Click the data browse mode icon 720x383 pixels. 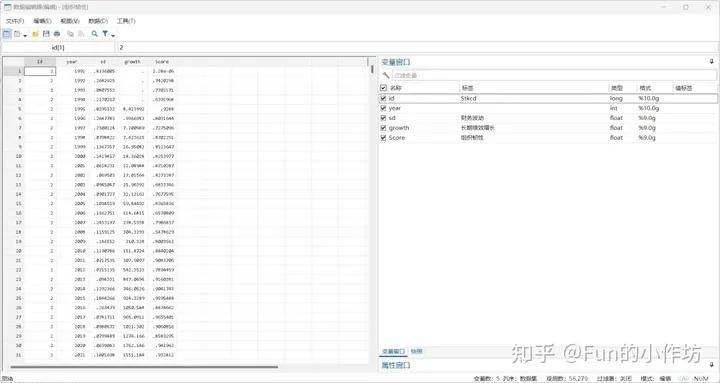(x=17, y=34)
